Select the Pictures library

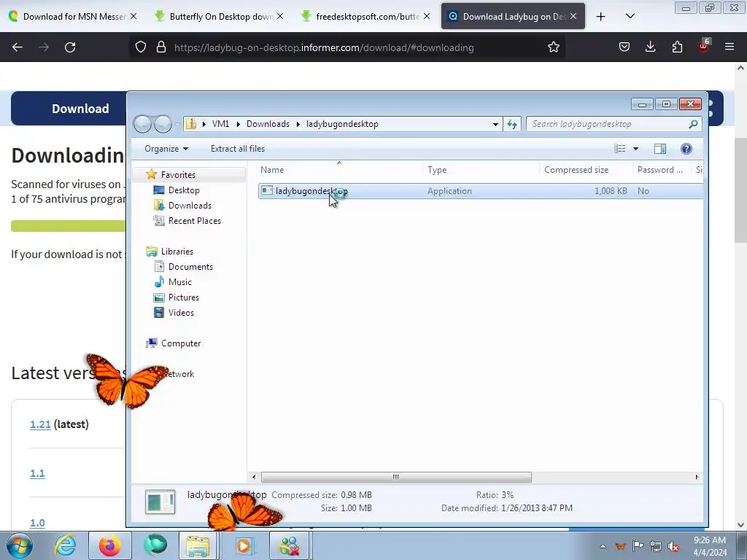(183, 297)
